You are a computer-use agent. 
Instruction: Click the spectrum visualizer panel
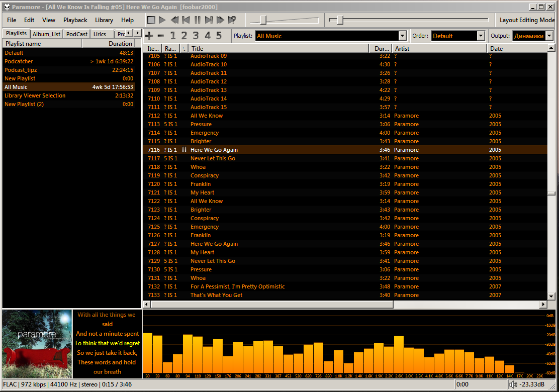coord(349,344)
